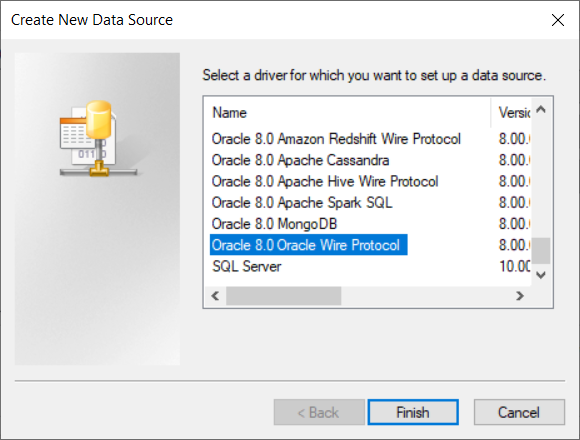This screenshot has width=580, height=440.
Task: Click the horizontal scrollbar right arrow
Action: click(x=520, y=296)
